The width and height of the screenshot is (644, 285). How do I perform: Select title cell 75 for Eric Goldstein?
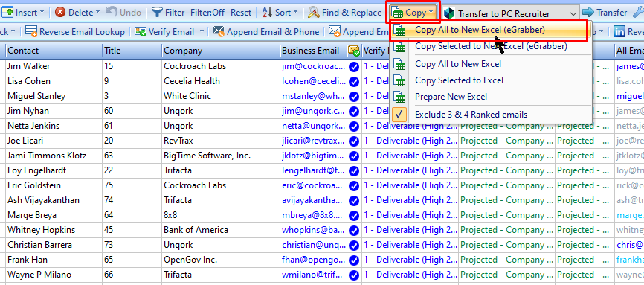(x=132, y=185)
